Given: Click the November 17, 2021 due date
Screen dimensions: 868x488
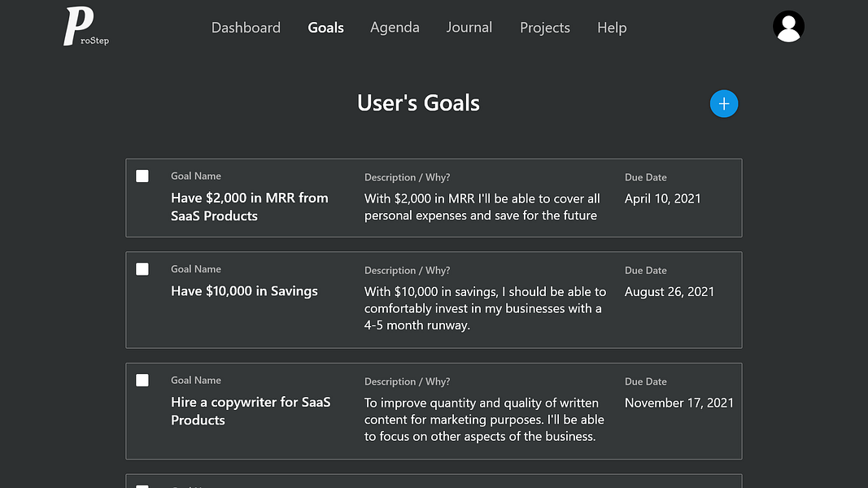Looking at the screenshot, I should [x=679, y=403].
